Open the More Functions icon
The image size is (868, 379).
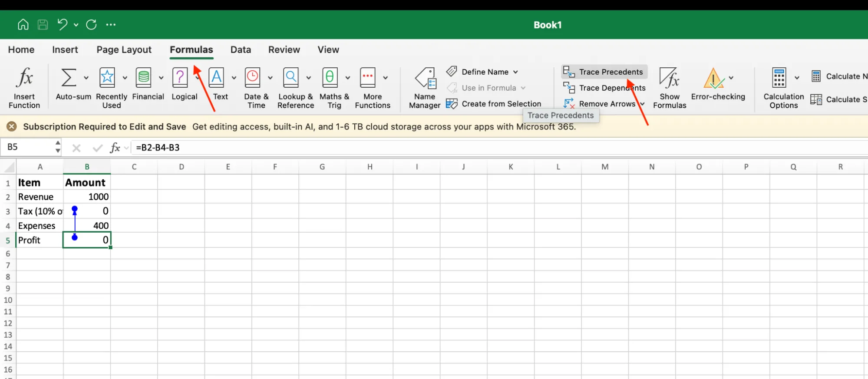tap(368, 78)
